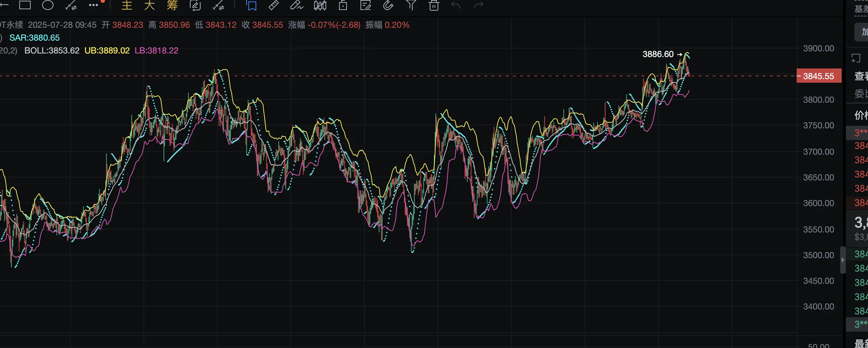The height and width of the screenshot is (348, 868).
Task: Click the screenshot region icon in side panel
Action: pos(856,58)
